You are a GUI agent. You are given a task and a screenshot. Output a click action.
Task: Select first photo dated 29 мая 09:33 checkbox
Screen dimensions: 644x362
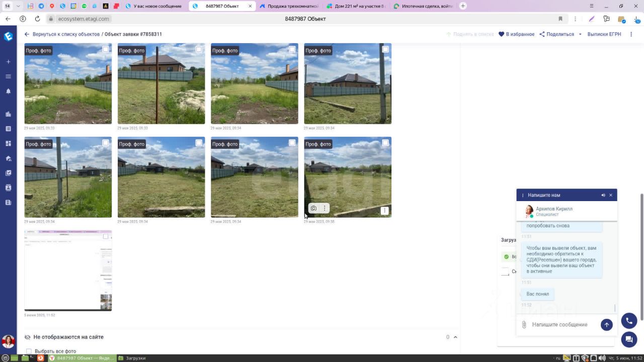(x=106, y=49)
